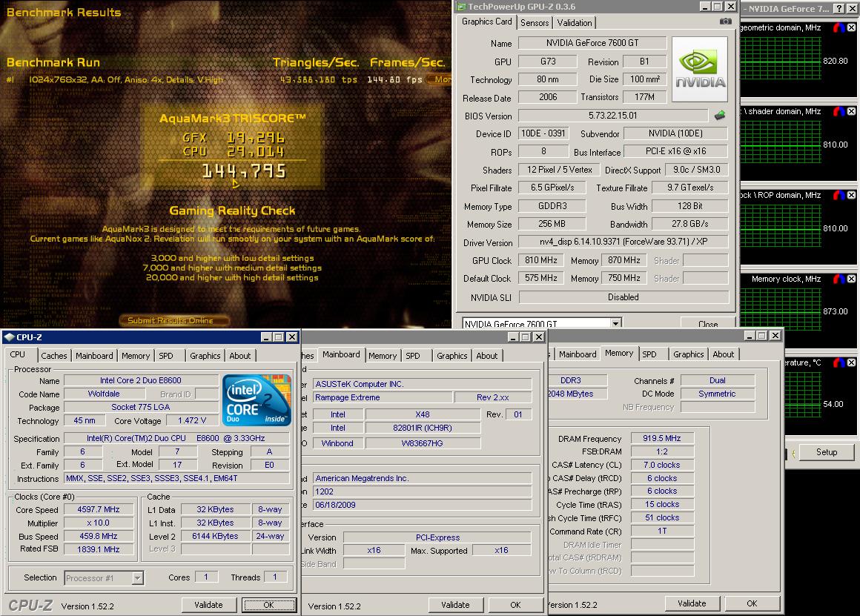Open the Processor #1 selection dropdown

[138, 578]
